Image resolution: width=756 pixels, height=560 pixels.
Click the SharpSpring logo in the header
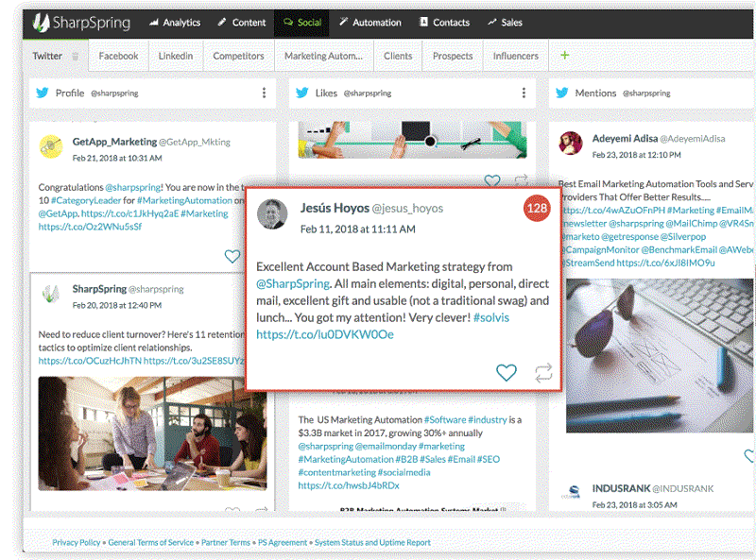point(43,21)
